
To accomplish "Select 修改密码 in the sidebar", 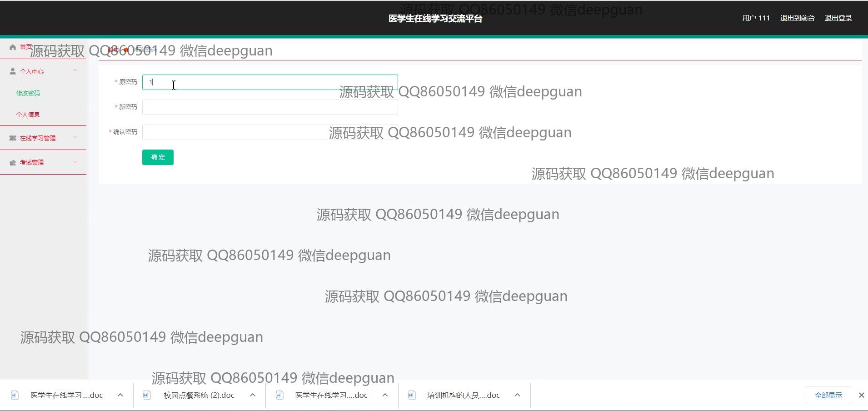I will click(x=28, y=93).
